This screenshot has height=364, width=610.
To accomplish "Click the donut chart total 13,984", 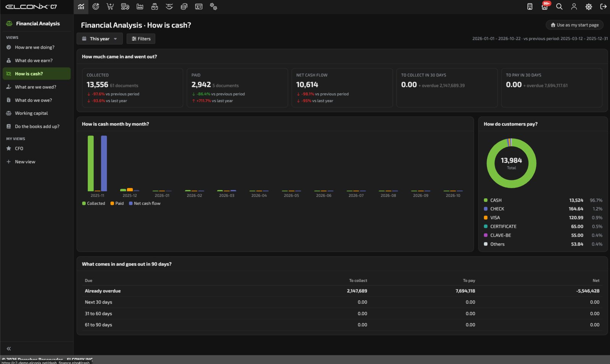I will click(511, 161).
